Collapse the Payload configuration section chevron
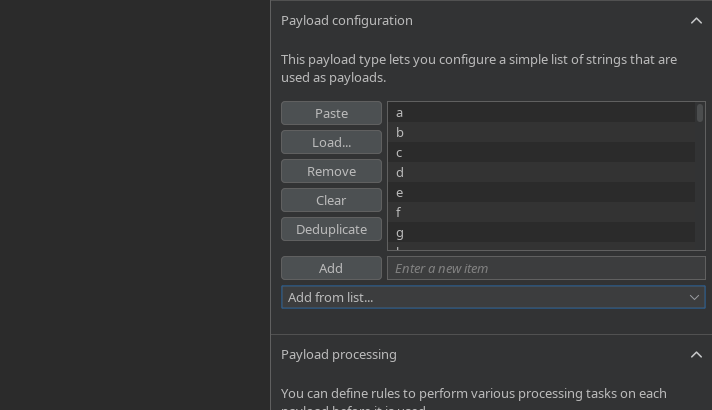712x410 pixels. pyautogui.click(x=696, y=21)
